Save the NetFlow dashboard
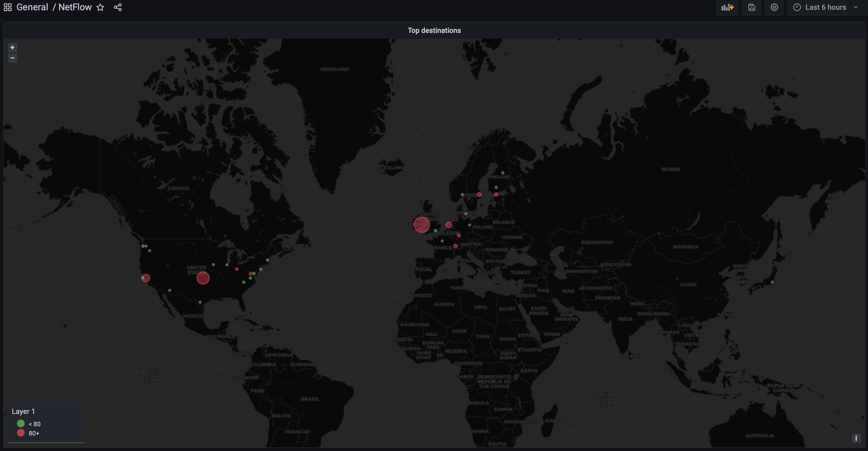Image resolution: width=868 pixels, height=451 pixels. pos(752,7)
